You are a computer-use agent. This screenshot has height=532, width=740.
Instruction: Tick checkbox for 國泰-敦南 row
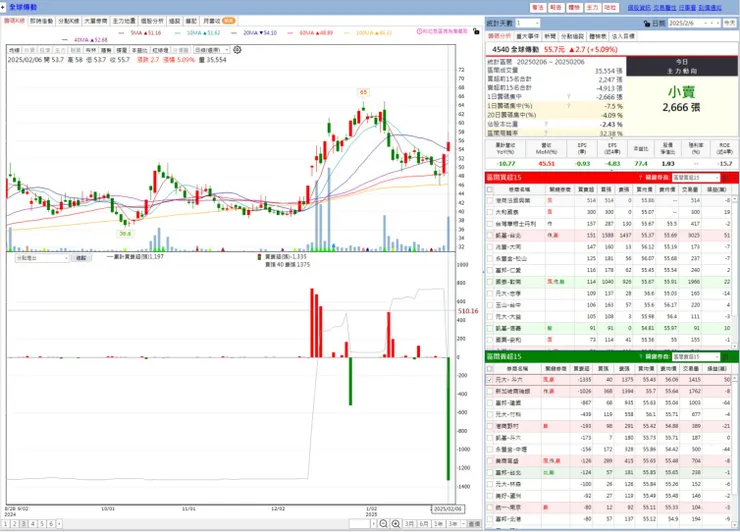(490, 282)
